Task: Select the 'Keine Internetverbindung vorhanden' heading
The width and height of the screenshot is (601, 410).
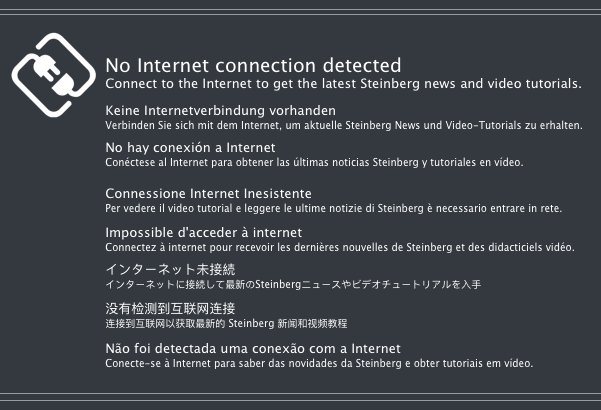Action: coord(220,110)
